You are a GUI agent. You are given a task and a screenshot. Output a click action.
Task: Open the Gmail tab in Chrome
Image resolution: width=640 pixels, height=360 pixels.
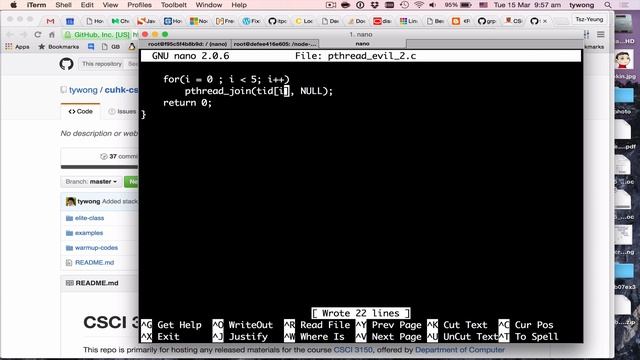[50, 21]
